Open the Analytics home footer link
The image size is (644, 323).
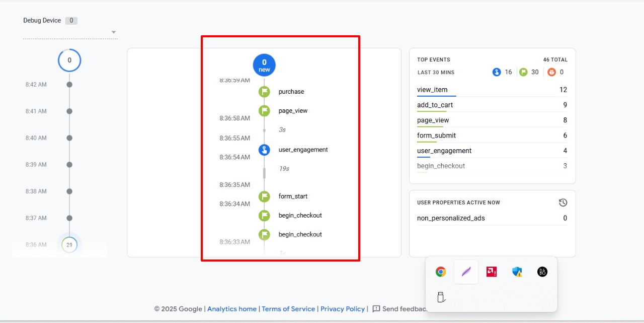coord(232,309)
